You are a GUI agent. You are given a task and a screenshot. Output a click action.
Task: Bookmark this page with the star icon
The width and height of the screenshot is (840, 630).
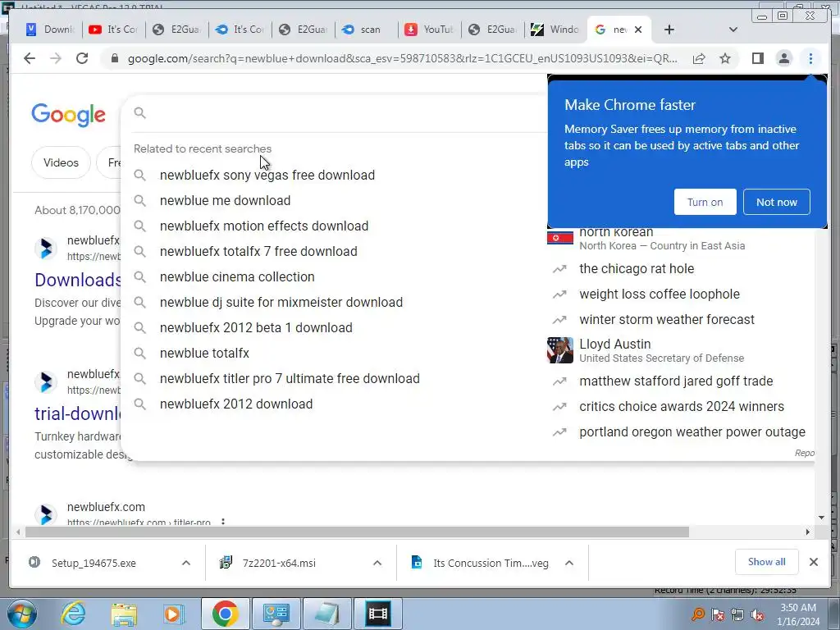coord(725,58)
